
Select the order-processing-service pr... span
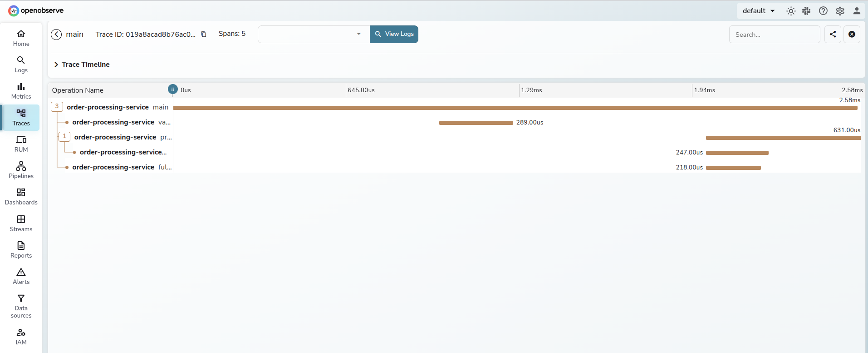coord(123,137)
